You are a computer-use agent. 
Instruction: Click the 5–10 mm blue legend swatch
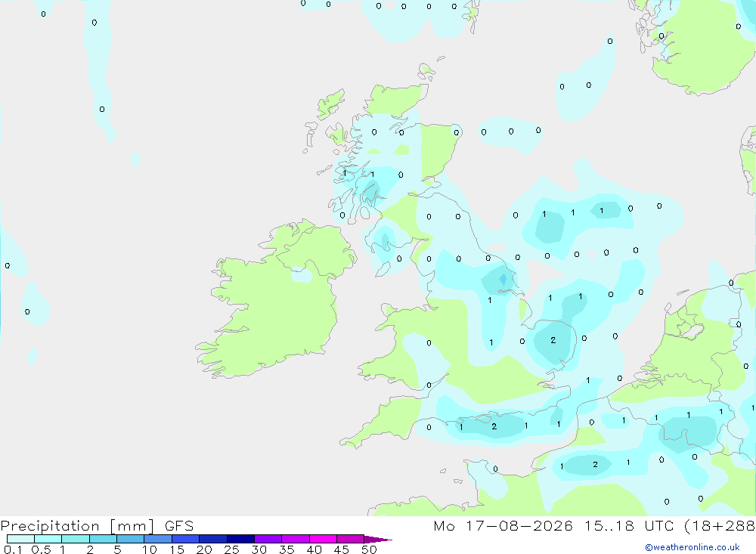tap(130, 539)
